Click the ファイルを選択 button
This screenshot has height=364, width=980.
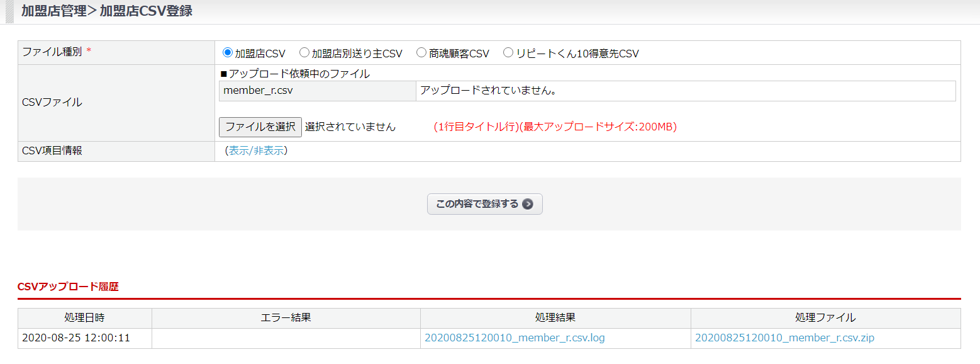(x=260, y=127)
